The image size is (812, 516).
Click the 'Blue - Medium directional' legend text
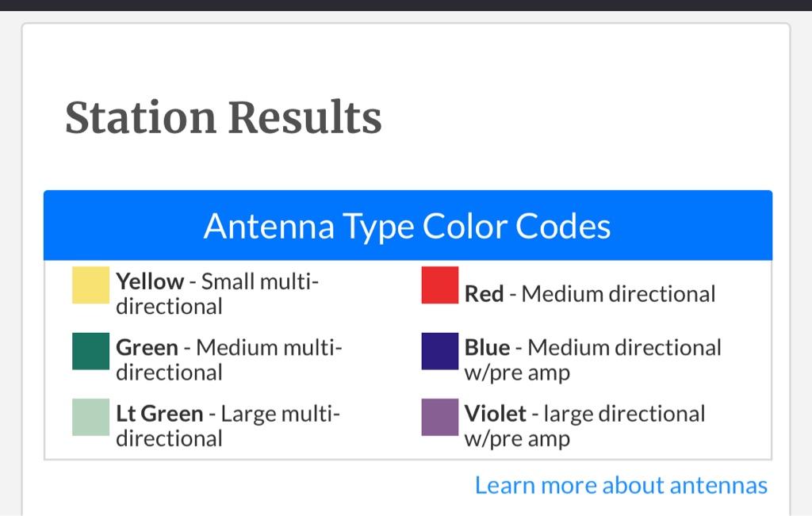click(x=593, y=348)
